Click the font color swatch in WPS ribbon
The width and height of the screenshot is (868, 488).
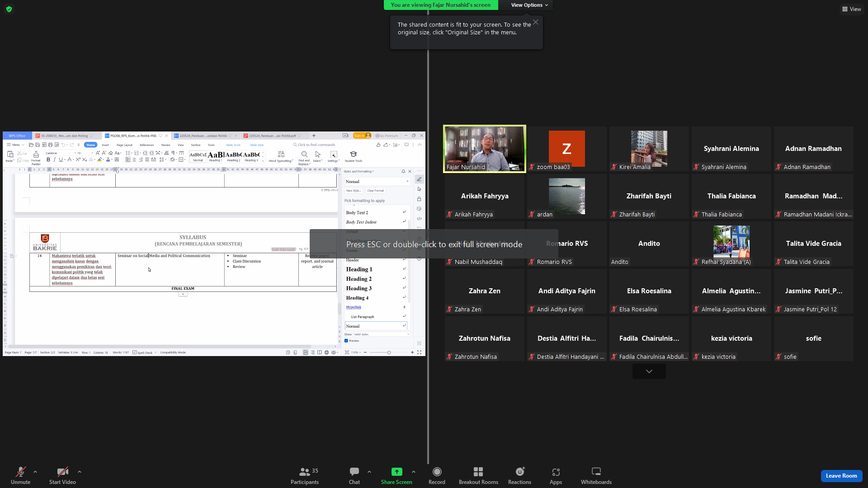click(x=108, y=160)
